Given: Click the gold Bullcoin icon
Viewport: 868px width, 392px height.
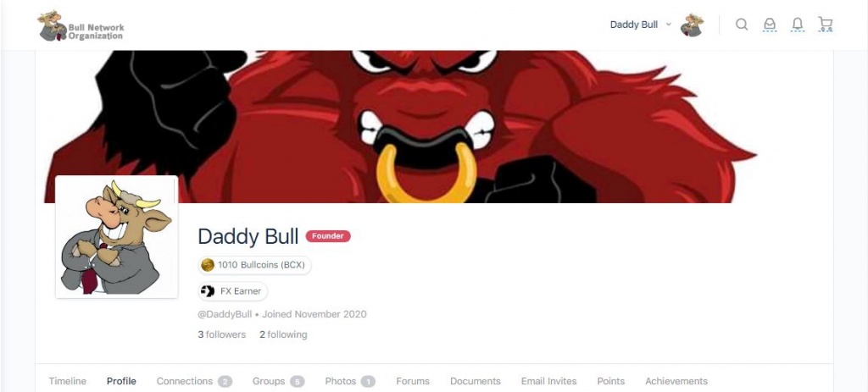Looking at the screenshot, I should click(208, 265).
